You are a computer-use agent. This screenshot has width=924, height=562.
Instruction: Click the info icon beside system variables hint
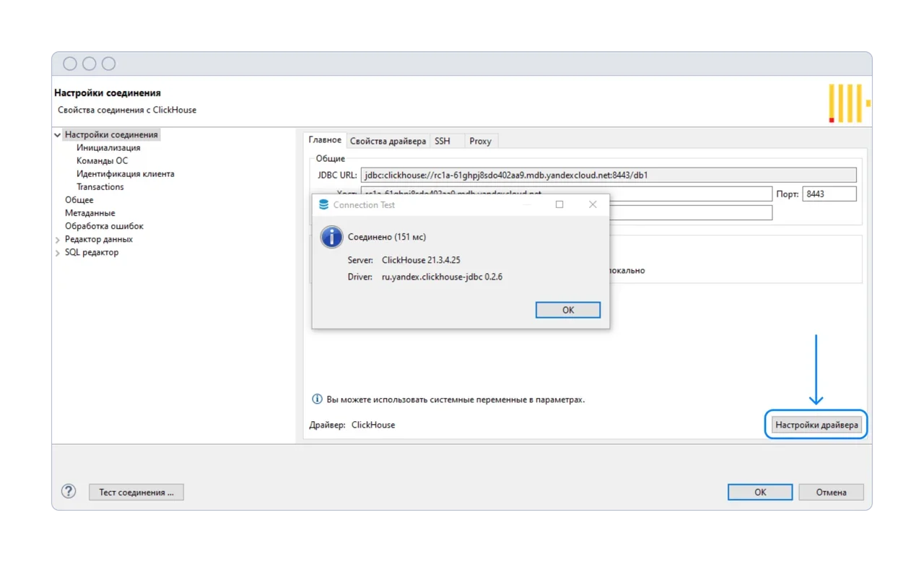[316, 399]
